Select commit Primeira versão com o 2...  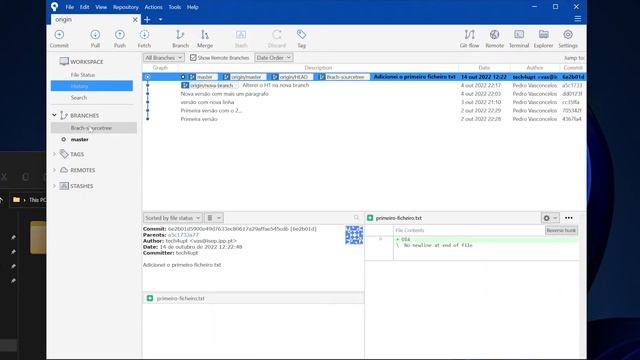pos(364,111)
